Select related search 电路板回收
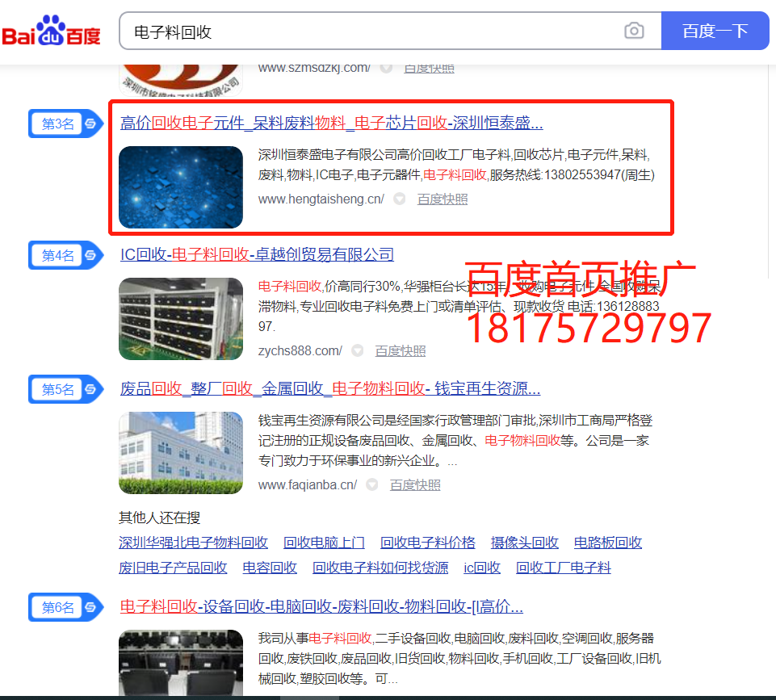776x700 pixels. point(608,543)
